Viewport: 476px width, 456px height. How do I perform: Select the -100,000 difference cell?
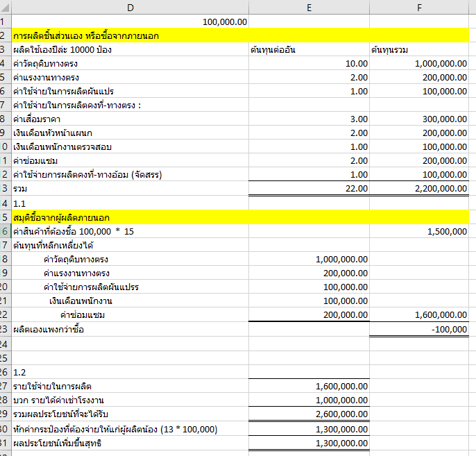click(x=419, y=329)
